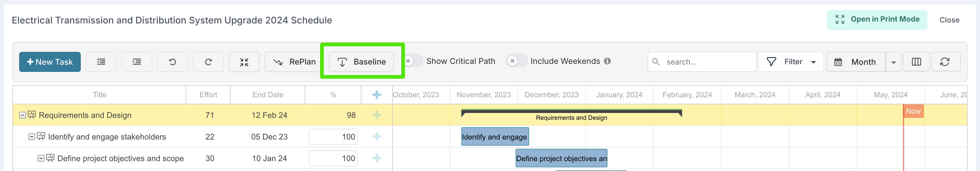Collapse the Requirements and Design row
The image size is (980, 171).
point(23,115)
